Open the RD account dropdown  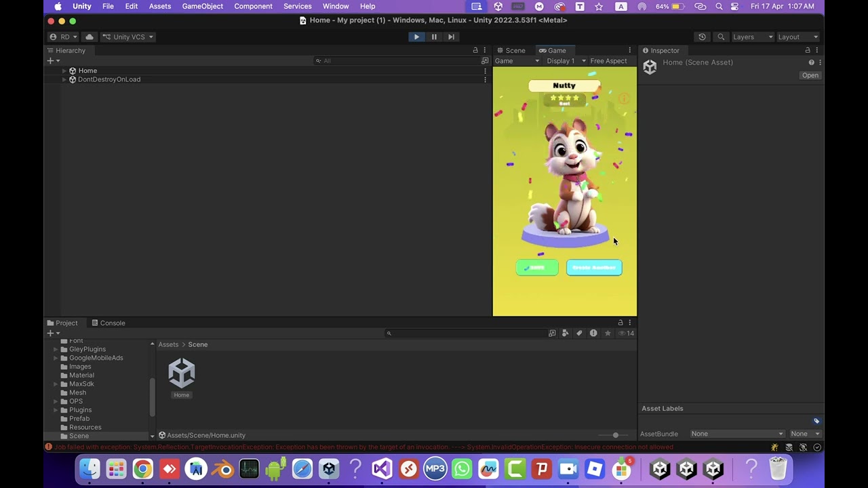63,37
